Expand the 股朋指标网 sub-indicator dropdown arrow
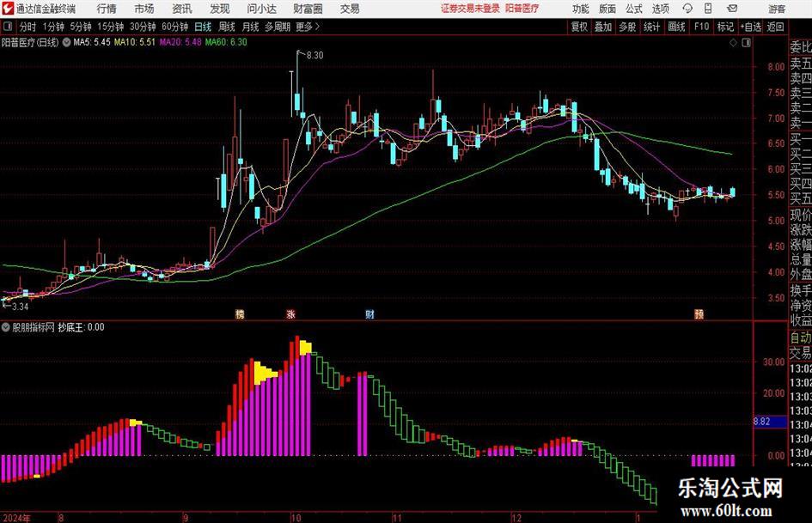Viewport: 812px width, 523px height. [x=6, y=327]
